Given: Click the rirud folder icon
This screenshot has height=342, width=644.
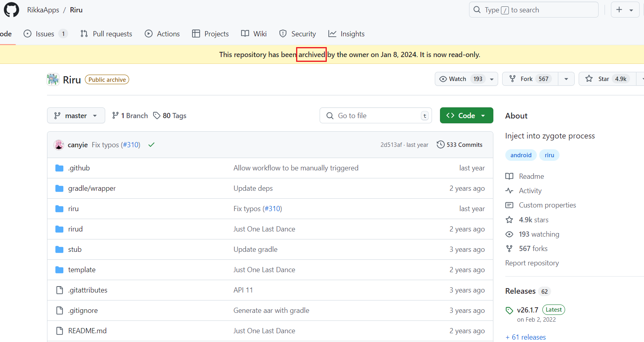Looking at the screenshot, I should 59,229.
